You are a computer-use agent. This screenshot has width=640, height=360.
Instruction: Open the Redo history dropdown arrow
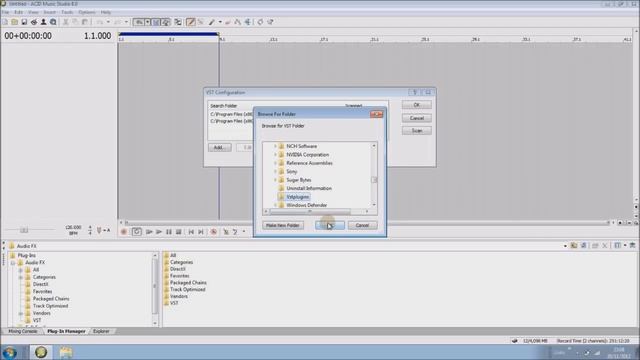click(126, 22)
